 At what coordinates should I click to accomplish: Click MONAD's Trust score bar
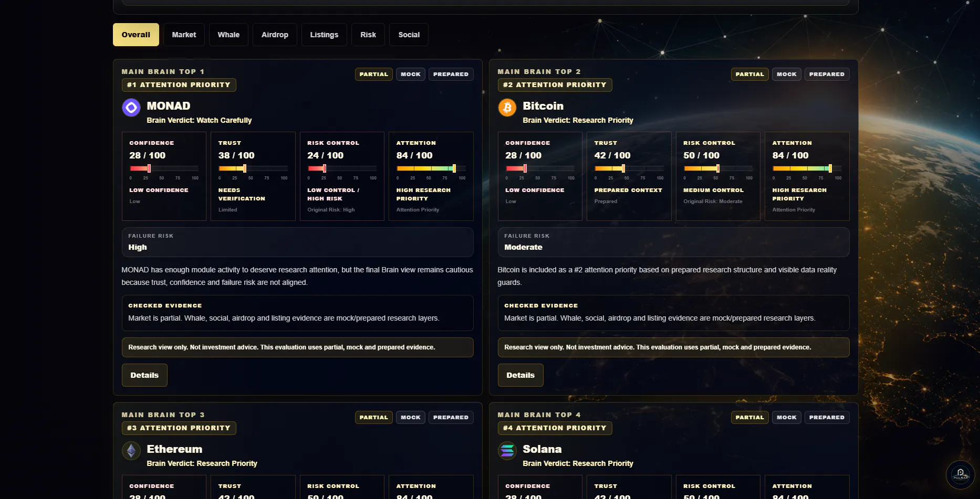click(253, 168)
